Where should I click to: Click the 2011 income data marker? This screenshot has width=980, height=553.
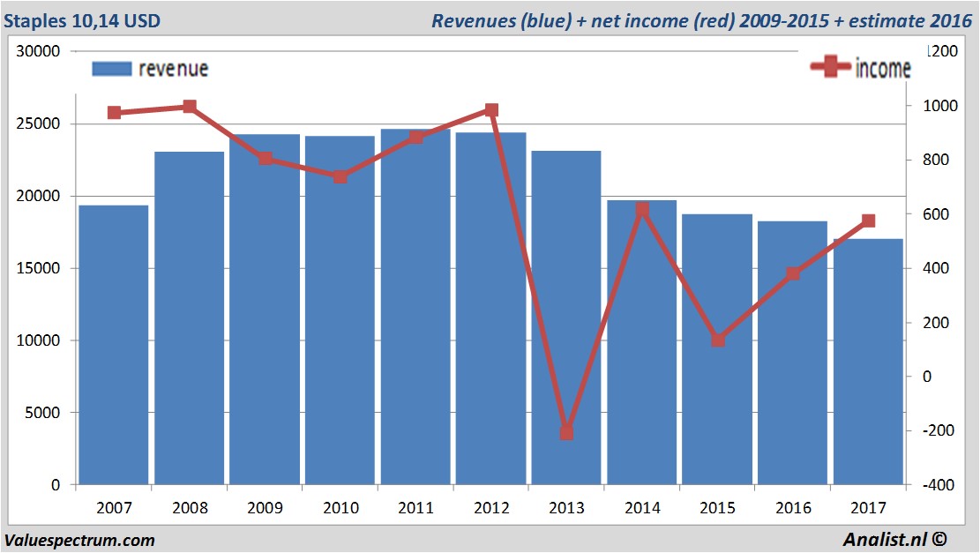415,137
